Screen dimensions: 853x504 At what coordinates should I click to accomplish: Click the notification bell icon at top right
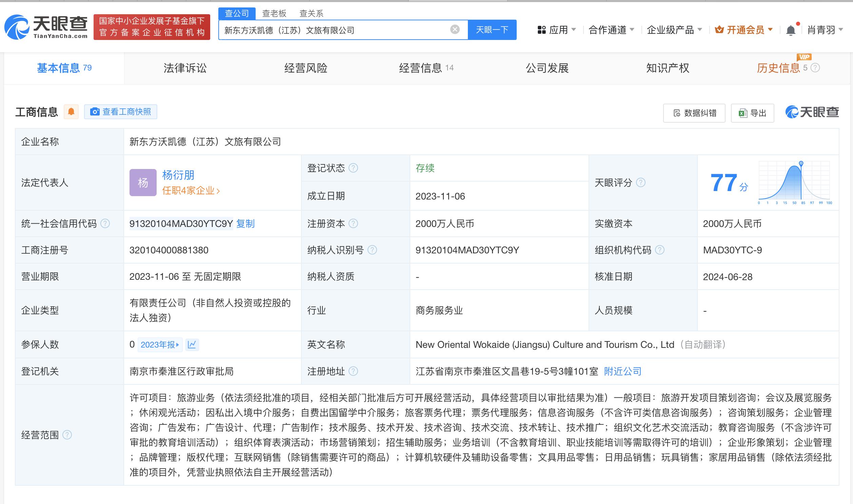click(791, 29)
